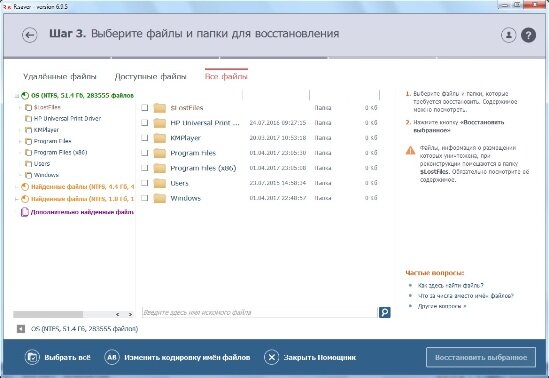Click the AB encoding change icon

tap(112, 357)
